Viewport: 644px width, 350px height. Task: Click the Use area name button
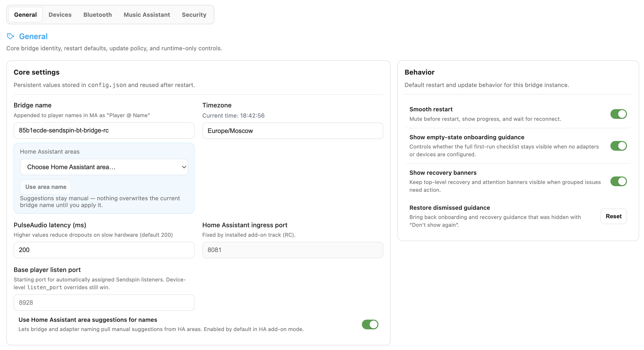coord(46,187)
